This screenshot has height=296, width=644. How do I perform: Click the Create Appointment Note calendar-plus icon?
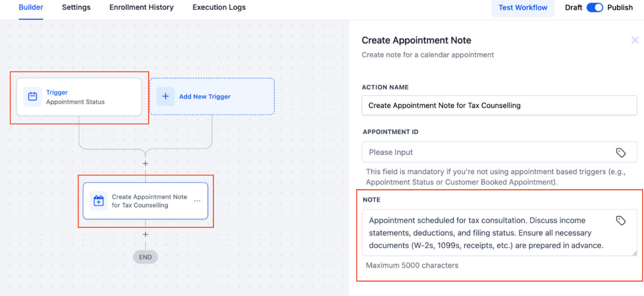point(99,201)
